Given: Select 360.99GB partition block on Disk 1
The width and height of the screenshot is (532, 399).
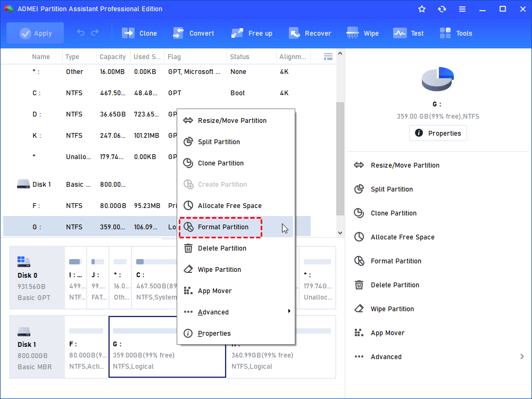Looking at the screenshot, I should (281, 347).
